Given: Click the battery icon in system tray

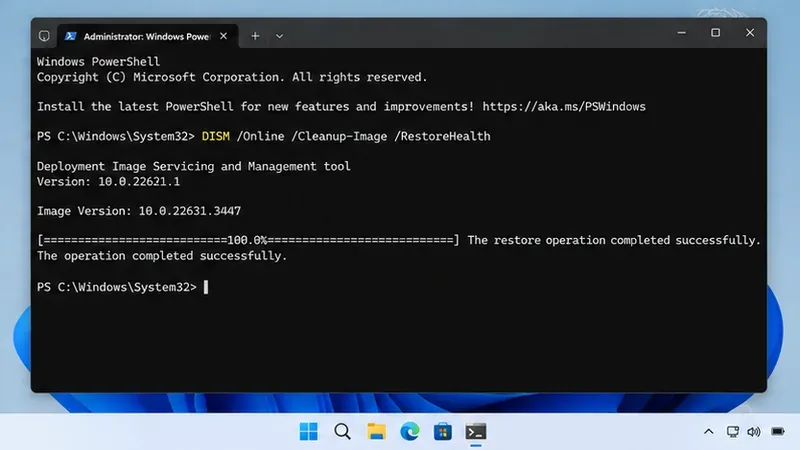Looking at the screenshot, I should pyautogui.click(x=778, y=432).
